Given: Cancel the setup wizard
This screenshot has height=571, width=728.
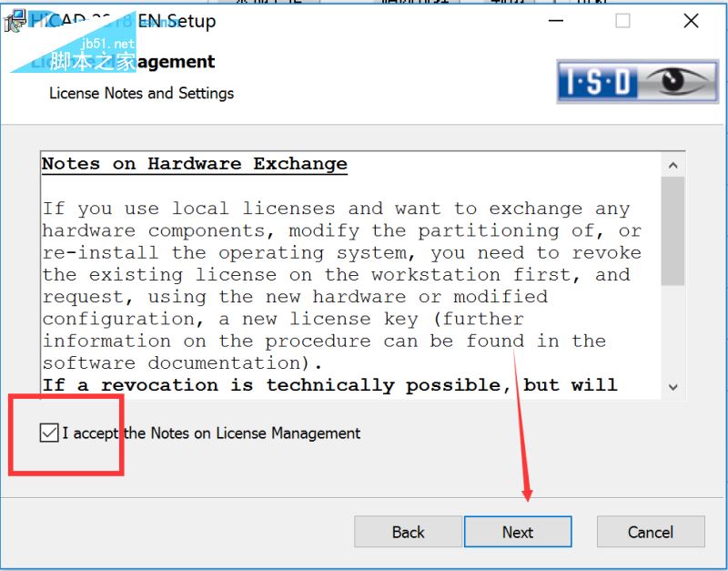Looking at the screenshot, I should click(651, 532).
